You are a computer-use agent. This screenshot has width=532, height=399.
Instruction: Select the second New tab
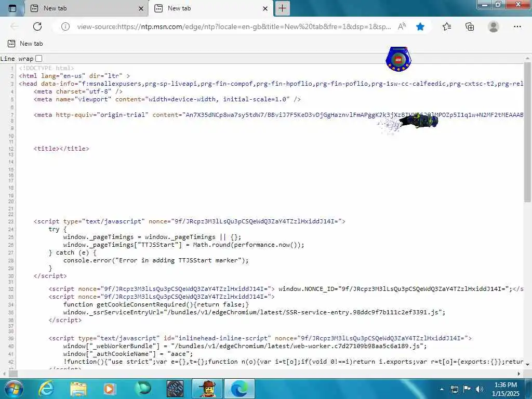pos(210,8)
